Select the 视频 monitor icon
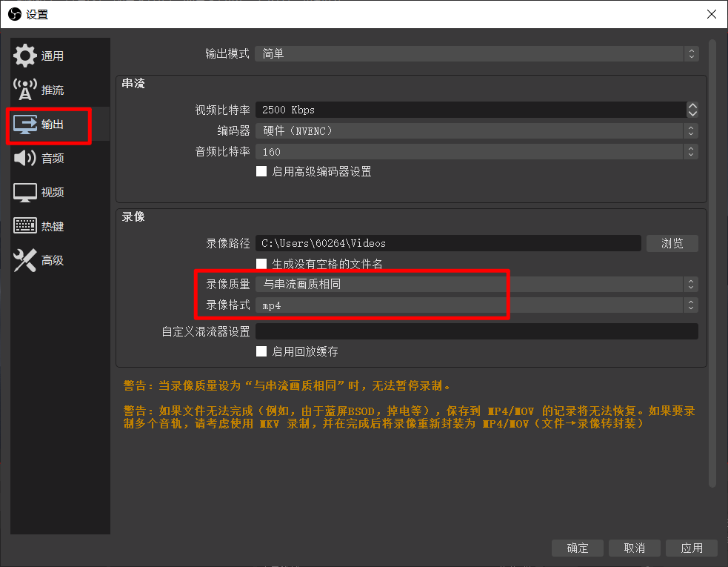728x567 pixels. (x=25, y=193)
